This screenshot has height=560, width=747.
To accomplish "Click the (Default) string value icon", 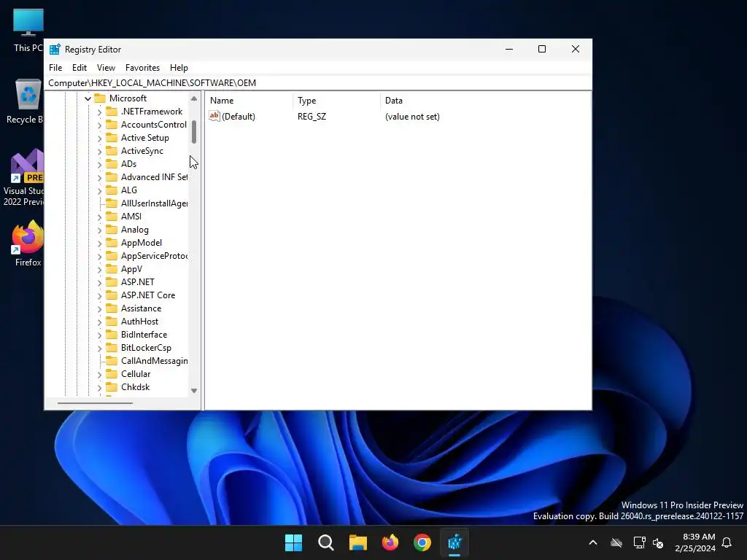I will click(x=214, y=116).
